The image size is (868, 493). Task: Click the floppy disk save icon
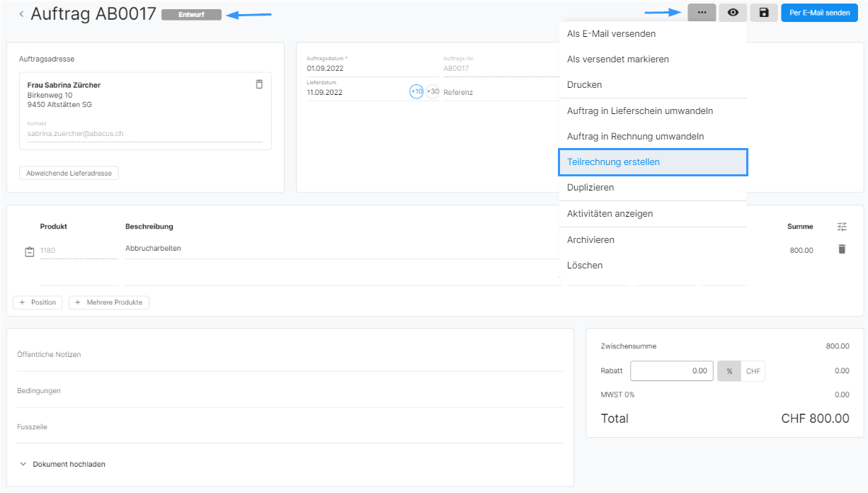click(764, 13)
